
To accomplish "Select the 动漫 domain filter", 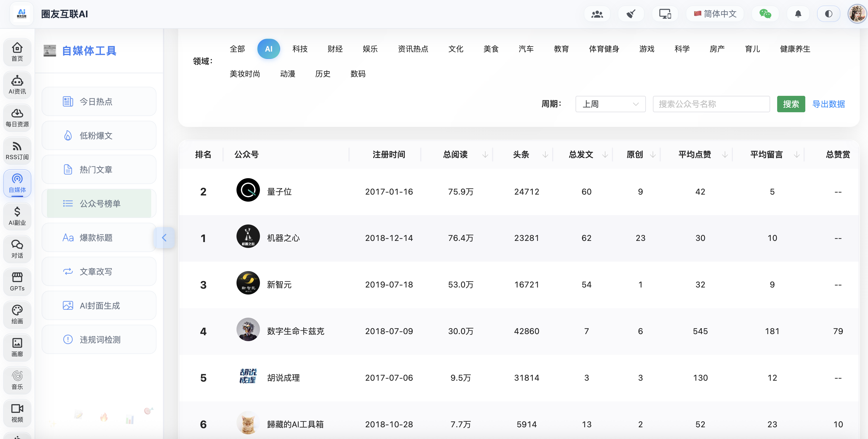I will tap(287, 74).
